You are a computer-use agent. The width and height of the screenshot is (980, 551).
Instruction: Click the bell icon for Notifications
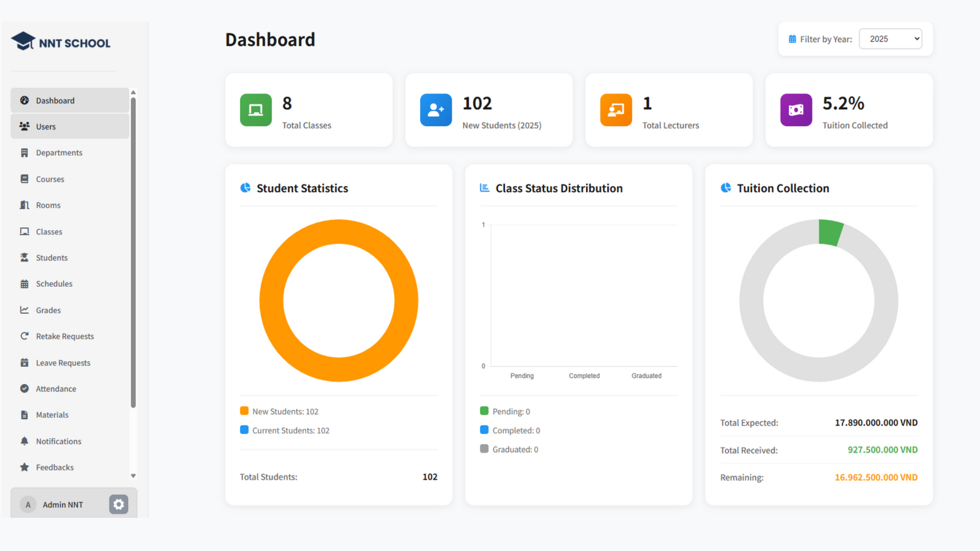click(x=24, y=441)
